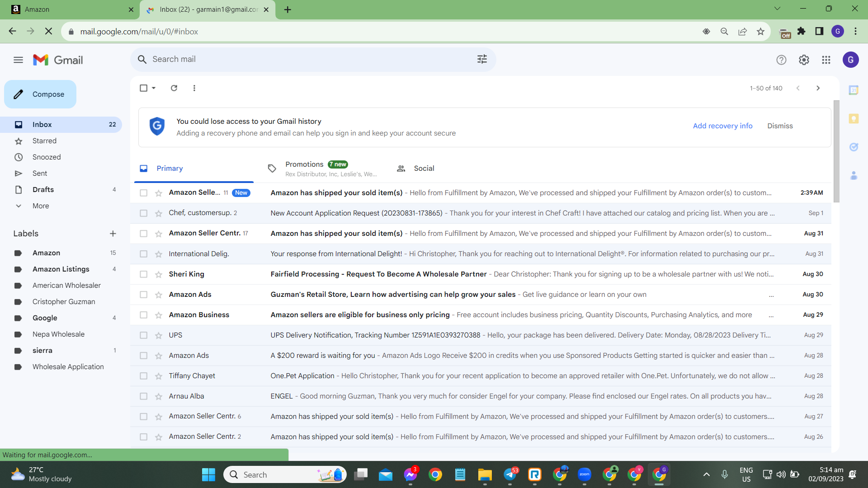Viewport: 868px width, 488px height.
Task: Check the Tiffany Chayet email checkbox
Action: click(x=144, y=376)
